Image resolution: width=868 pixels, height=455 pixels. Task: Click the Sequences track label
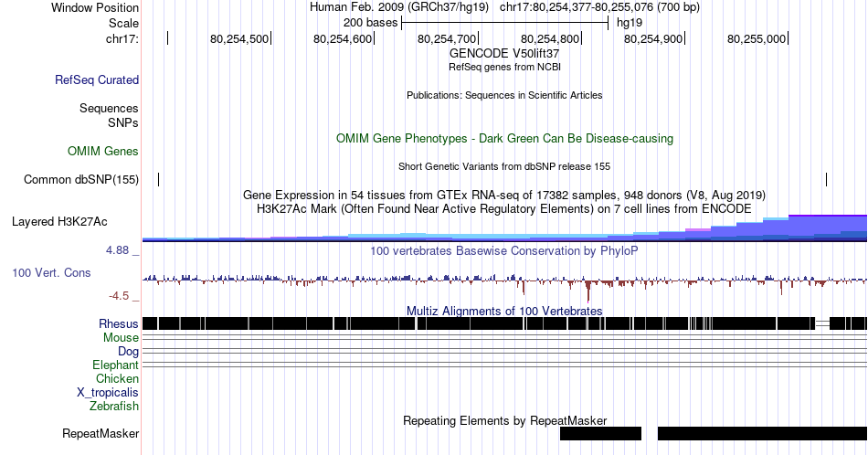109,109
